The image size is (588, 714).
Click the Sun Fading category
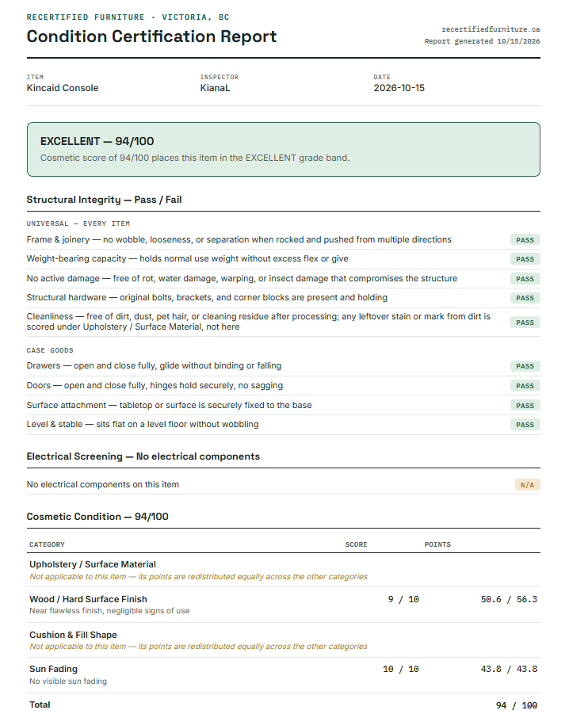[53, 669]
